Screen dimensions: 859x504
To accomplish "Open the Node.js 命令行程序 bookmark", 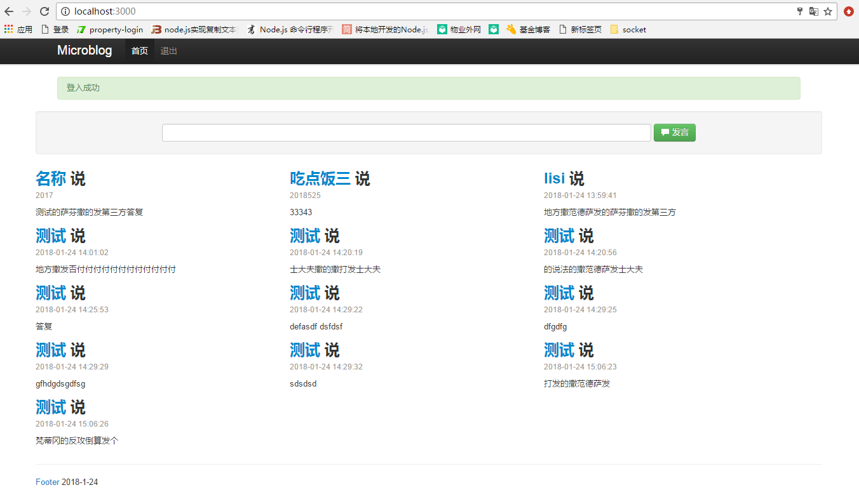I will click(290, 29).
